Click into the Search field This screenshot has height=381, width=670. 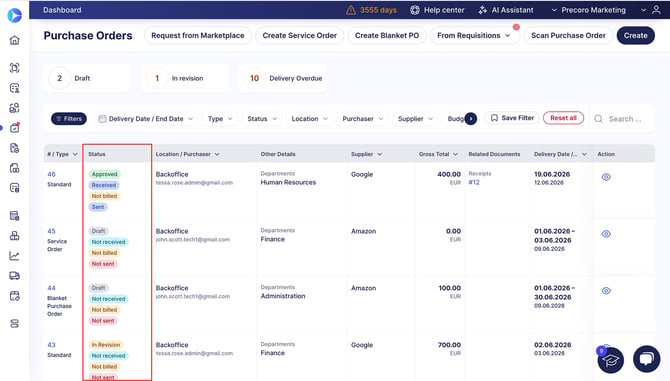pos(623,119)
